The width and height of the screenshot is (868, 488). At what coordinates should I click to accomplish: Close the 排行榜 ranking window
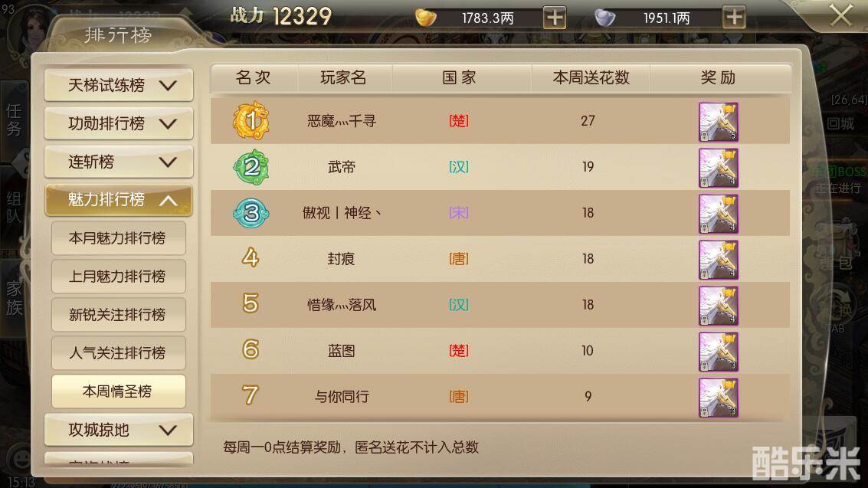point(841,15)
